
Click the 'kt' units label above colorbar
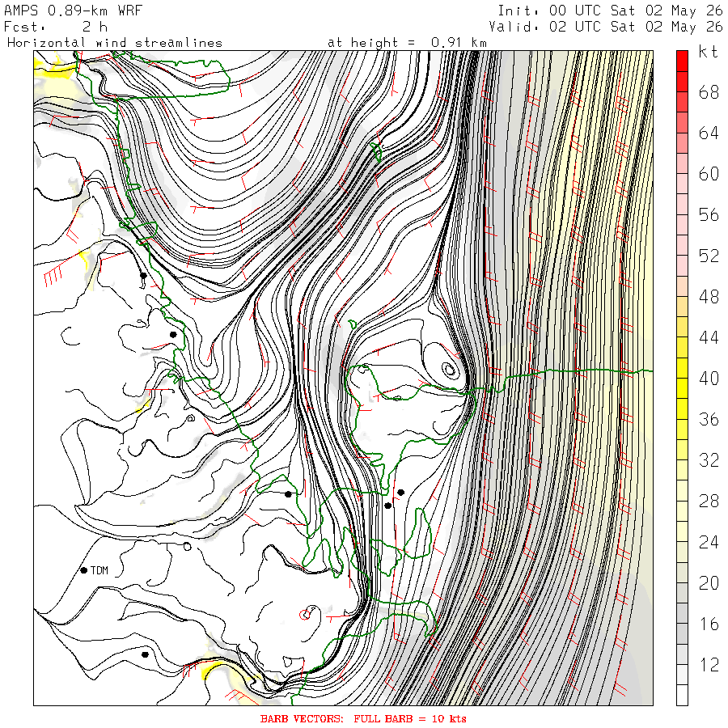(708, 52)
